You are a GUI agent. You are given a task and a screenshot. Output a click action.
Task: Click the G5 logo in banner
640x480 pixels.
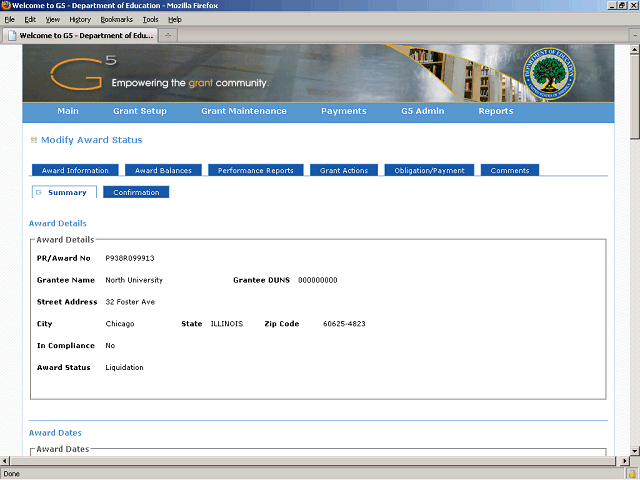pyautogui.click(x=83, y=73)
